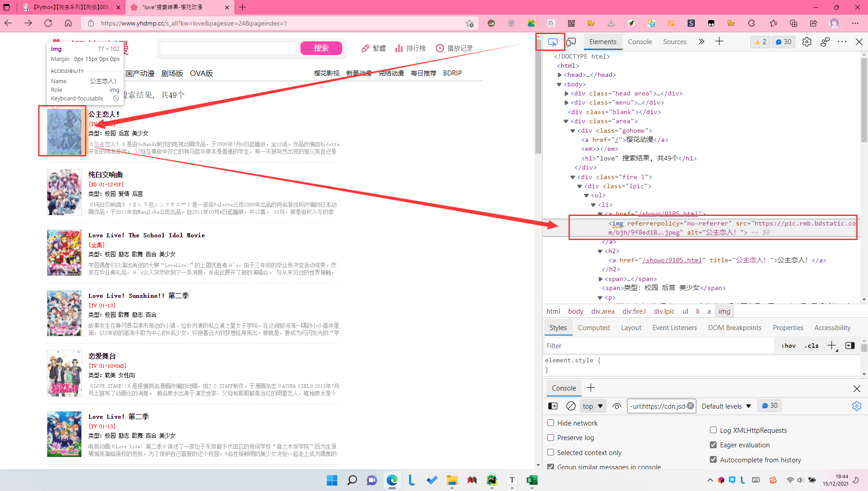Image resolution: width=868 pixels, height=491 pixels.
Task: Open the Edge extensions puzzle icon
Action: click(751, 23)
